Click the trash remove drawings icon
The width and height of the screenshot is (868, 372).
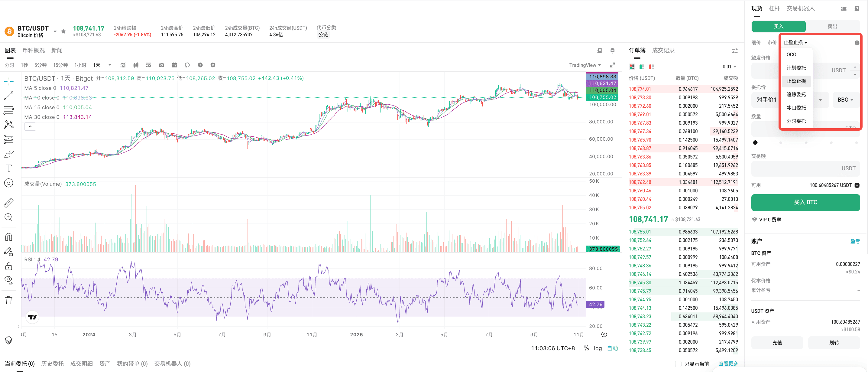9,300
